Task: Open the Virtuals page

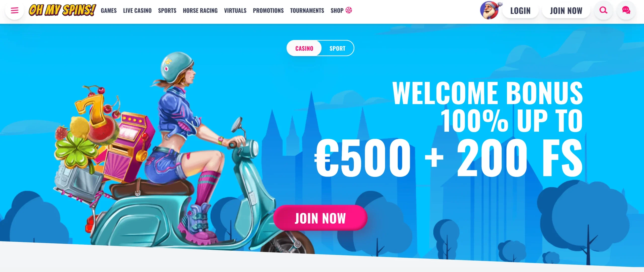Action: [x=235, y=11]
